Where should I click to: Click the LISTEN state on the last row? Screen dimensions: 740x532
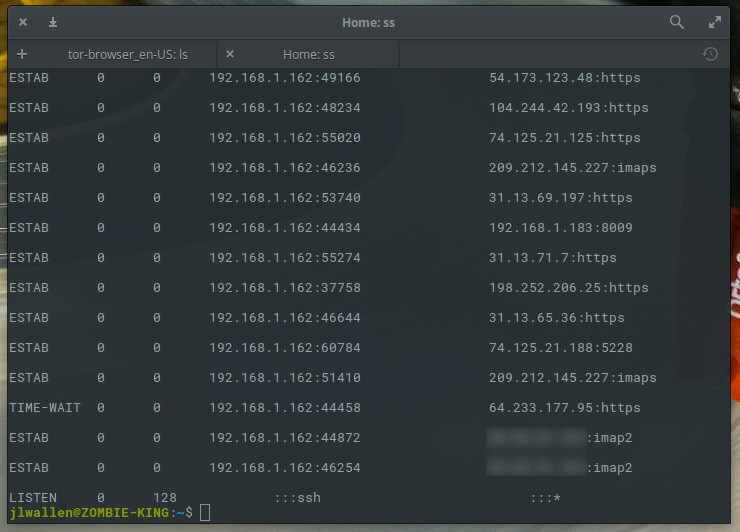click(33, 498)
